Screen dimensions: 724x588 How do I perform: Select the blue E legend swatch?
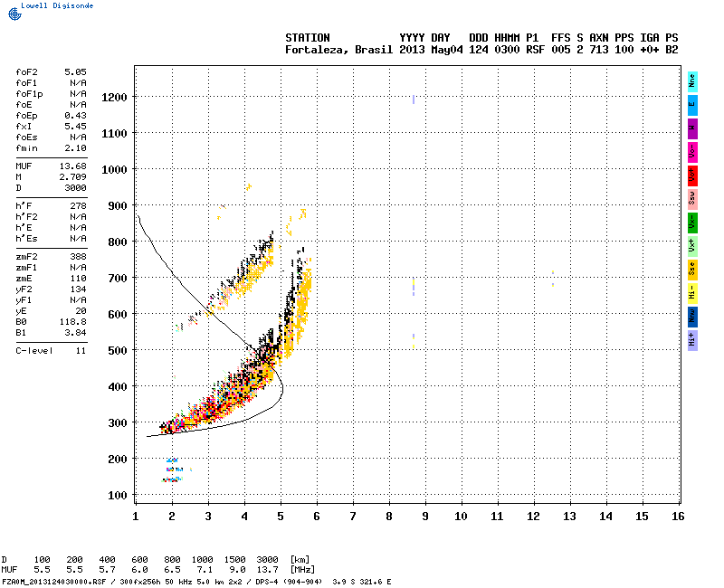coord(692,105)
